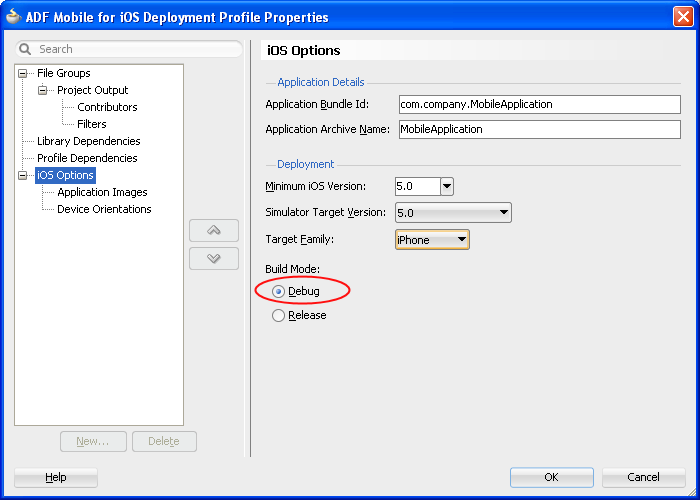Click the Application Archive Name field
The height and width of the screenshot is (500, 700).
pyautogui.click(x=540, y=129)
